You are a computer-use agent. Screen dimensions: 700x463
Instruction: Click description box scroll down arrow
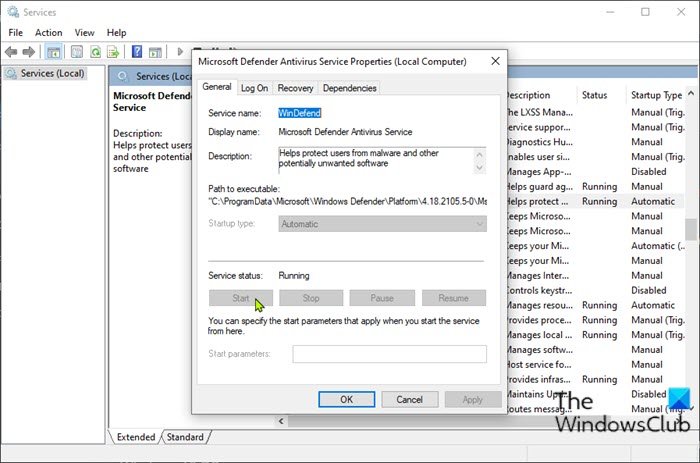point(479,167)
